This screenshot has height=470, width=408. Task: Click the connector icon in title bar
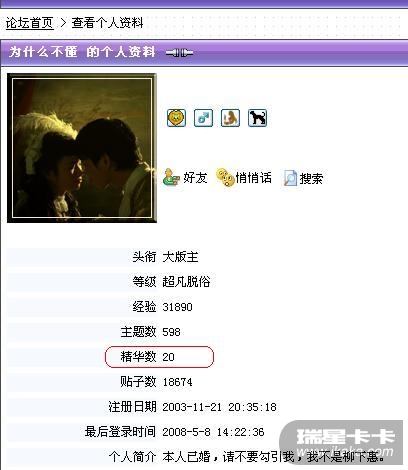pos(179,53)
